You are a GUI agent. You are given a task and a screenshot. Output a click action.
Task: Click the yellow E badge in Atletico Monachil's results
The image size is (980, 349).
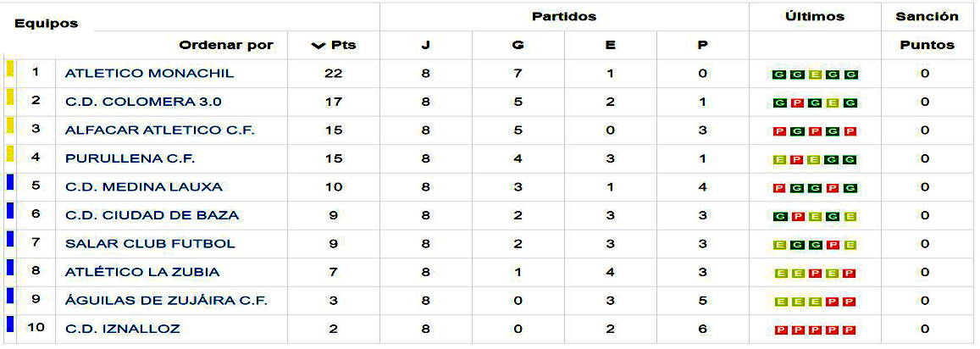point(815,75)
